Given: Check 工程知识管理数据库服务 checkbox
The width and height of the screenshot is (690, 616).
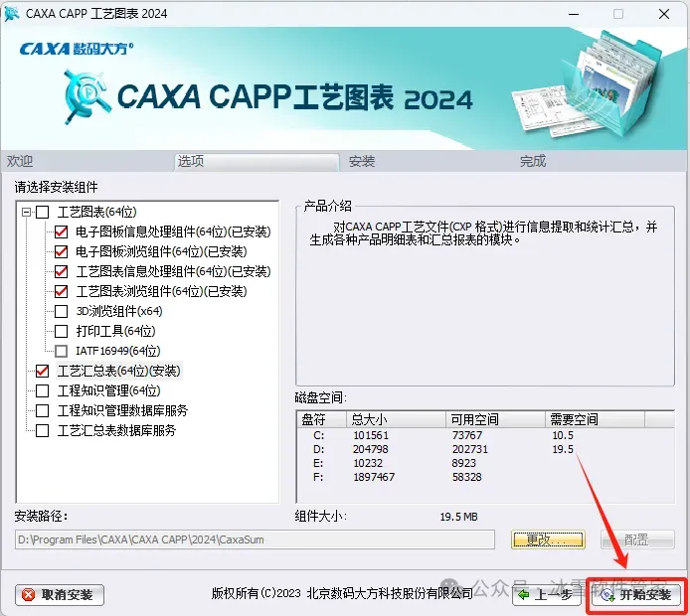Looking at the screenshot, I should (x=42, y=410).
